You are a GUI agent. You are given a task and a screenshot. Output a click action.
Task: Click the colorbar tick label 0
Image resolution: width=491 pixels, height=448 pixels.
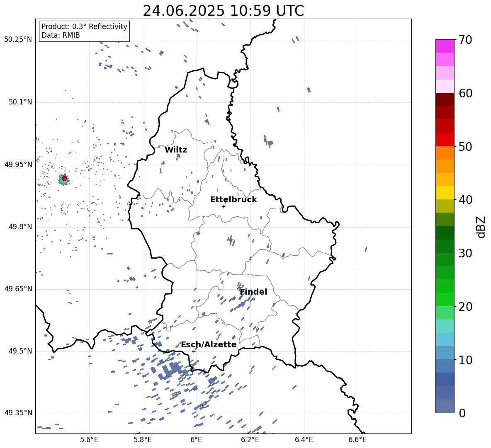pyautogui.click(x=462, y=413)
